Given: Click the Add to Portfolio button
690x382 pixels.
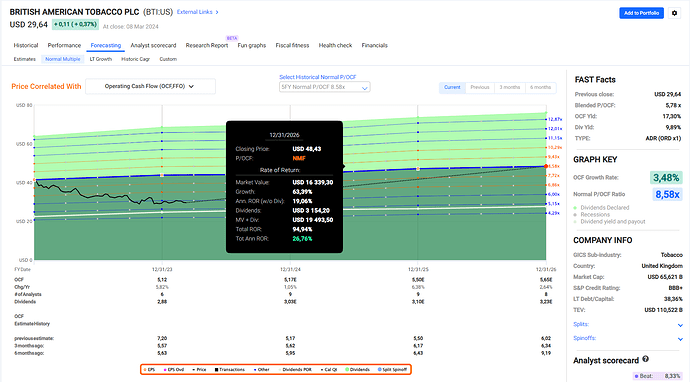Looking at the screenshot, I should click(x=641, y=13).
